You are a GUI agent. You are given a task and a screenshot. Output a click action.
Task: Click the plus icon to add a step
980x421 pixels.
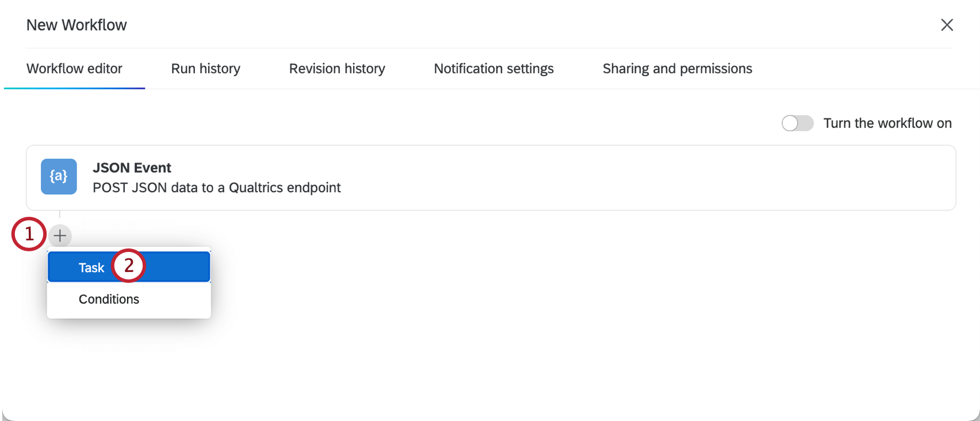pyautogui.click(x=60, y=236)
